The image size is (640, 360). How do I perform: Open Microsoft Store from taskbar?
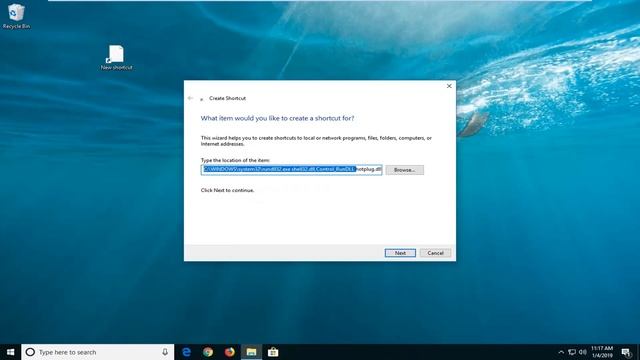pos(273,352)
